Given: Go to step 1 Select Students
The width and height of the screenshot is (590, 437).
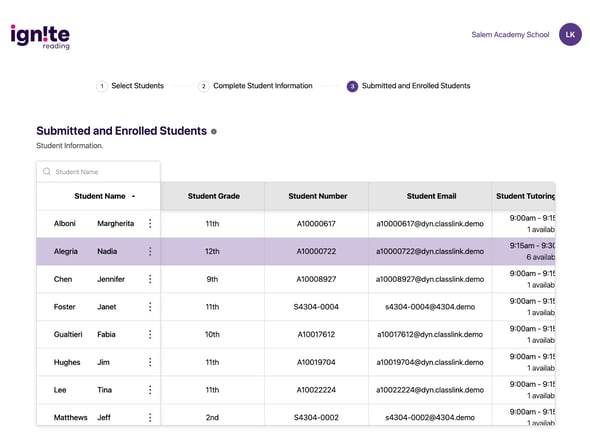Looking at the screenshot, I should [x=130, y=86].
